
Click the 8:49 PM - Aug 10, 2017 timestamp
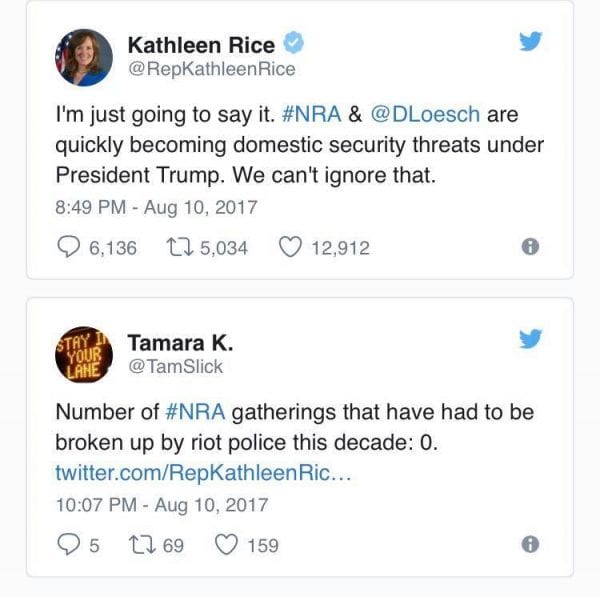tap(156, 209)
